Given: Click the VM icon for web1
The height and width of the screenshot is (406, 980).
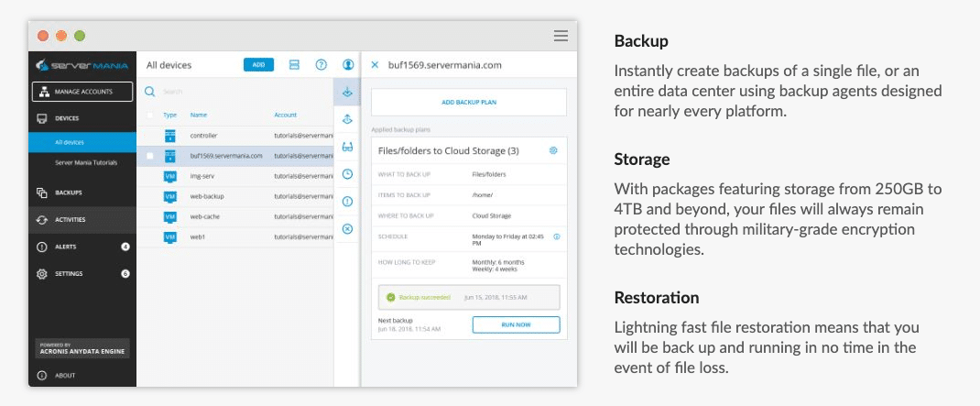Looking at the screenshot, I should coord(170,237).
